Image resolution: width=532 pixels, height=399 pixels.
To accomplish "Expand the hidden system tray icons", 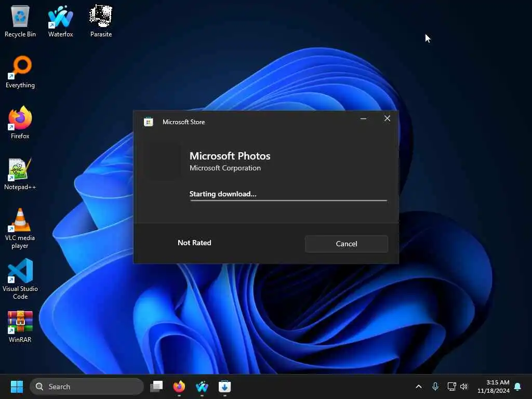I will click(419, 387).
